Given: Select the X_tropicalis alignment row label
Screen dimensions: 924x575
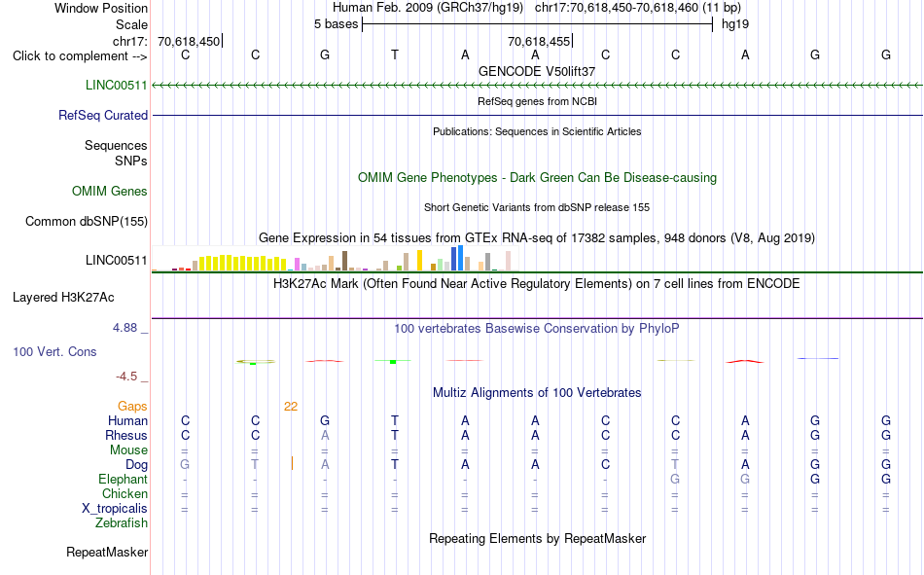Looking at the screenshot, I should [115, 509].
